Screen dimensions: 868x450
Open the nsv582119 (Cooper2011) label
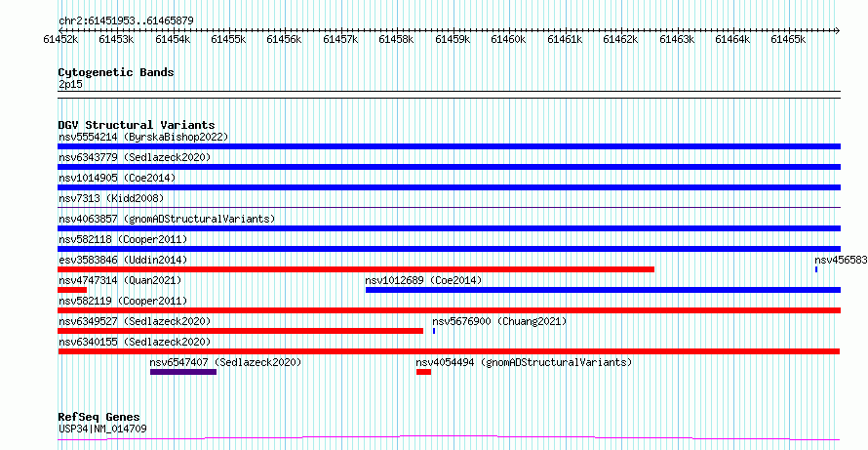click(x=123, y=301)
